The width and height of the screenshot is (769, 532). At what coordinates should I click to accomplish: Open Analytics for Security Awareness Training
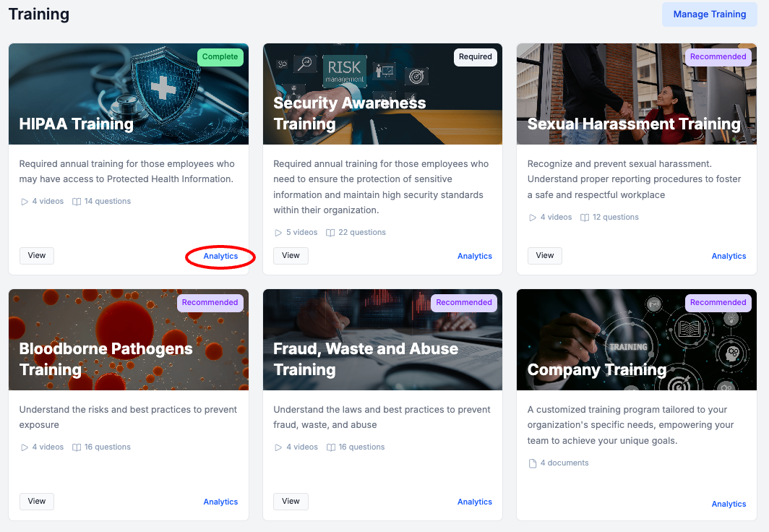point(475,256)
